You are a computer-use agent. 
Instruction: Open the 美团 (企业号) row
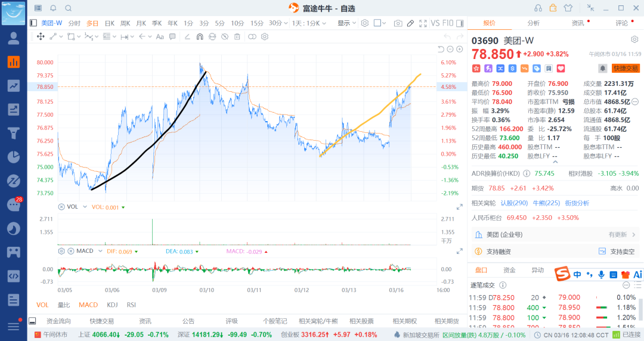555,235
